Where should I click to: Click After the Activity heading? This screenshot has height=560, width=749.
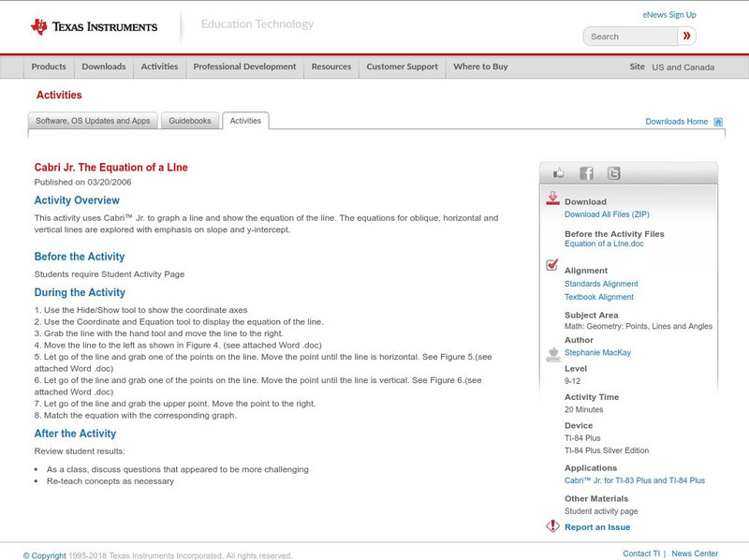click(x=75, y=434)
